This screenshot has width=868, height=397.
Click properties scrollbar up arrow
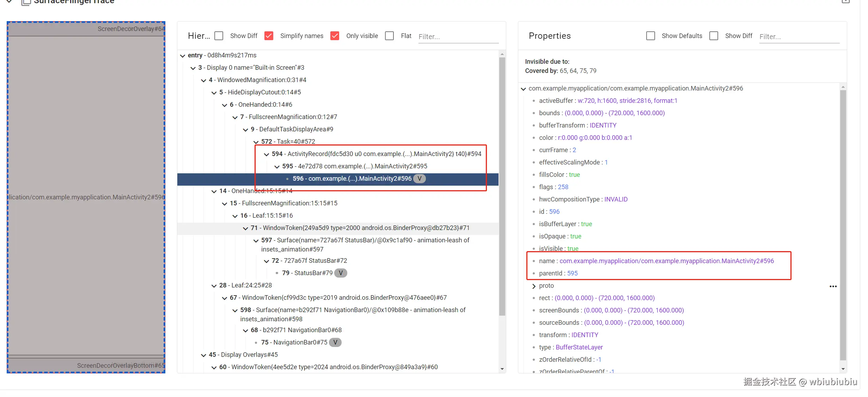[843, 87]
